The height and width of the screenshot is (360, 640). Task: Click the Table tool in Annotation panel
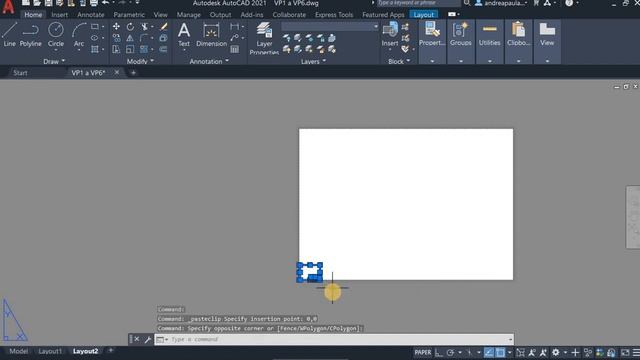tap(235, 49)
